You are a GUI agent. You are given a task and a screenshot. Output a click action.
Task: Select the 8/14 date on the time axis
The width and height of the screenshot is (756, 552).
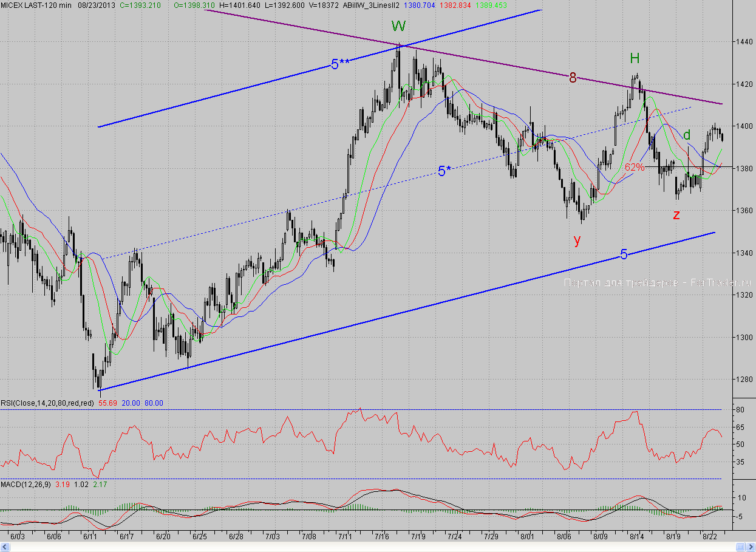point(636,537)
